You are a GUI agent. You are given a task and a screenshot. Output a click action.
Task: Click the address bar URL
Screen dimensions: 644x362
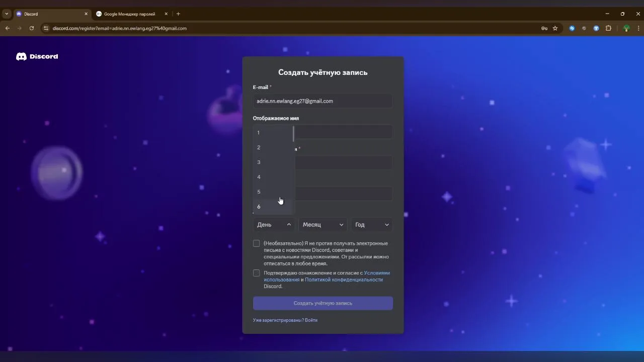[120, 28]
